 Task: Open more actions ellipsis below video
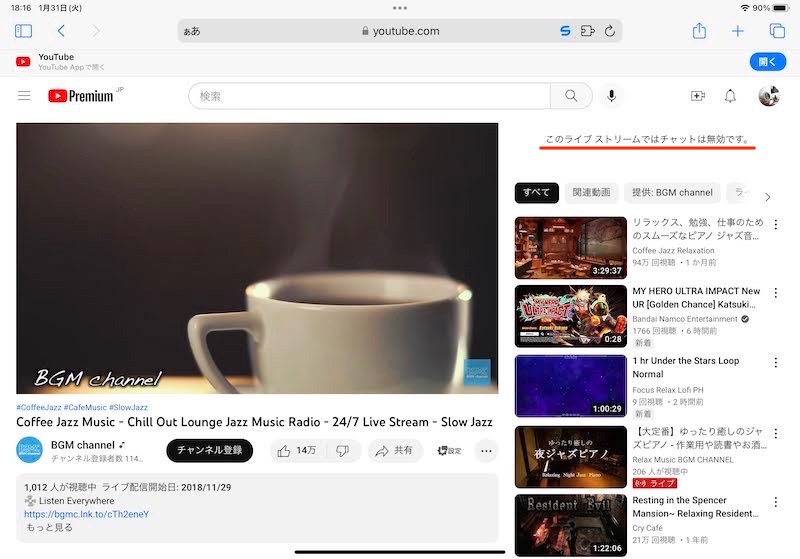(486, 451)
